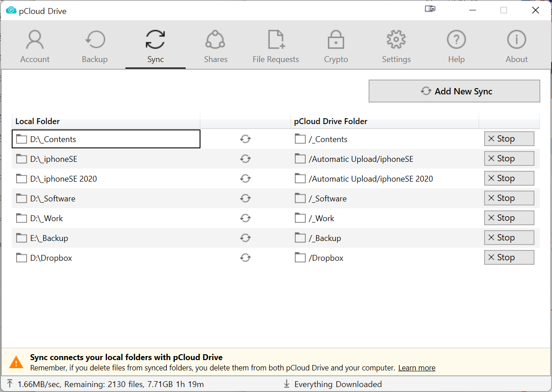Screen dimensions: 552x392
Task: Open the Shares tab
Action: (x=216, y=46)
